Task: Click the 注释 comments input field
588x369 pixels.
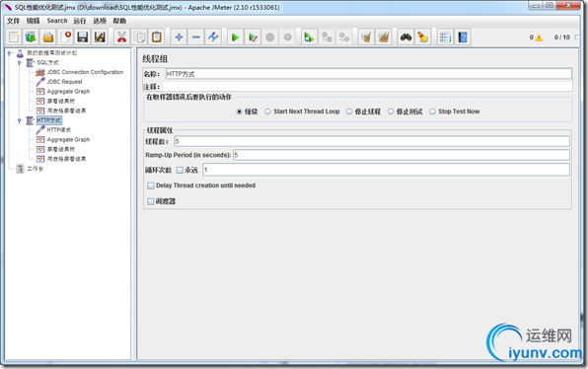Action: [367, 87]
